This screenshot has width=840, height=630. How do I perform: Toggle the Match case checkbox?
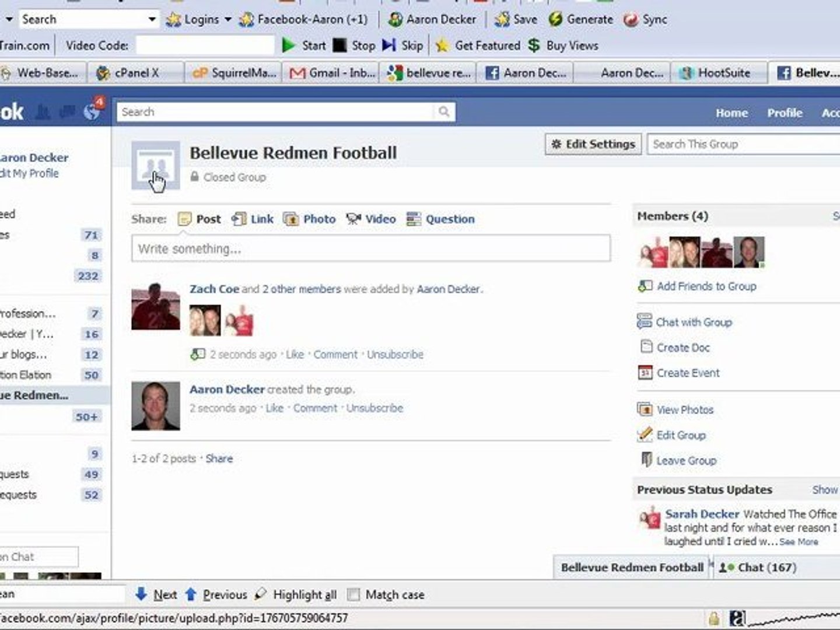(x=353, y=594)
